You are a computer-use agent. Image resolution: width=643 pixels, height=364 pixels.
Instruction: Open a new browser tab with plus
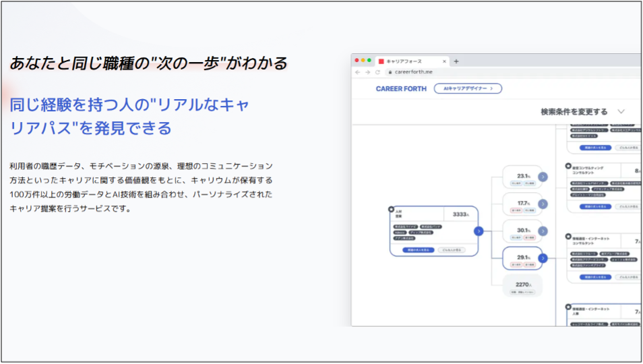pyautogui.click(x=456, y=61)
